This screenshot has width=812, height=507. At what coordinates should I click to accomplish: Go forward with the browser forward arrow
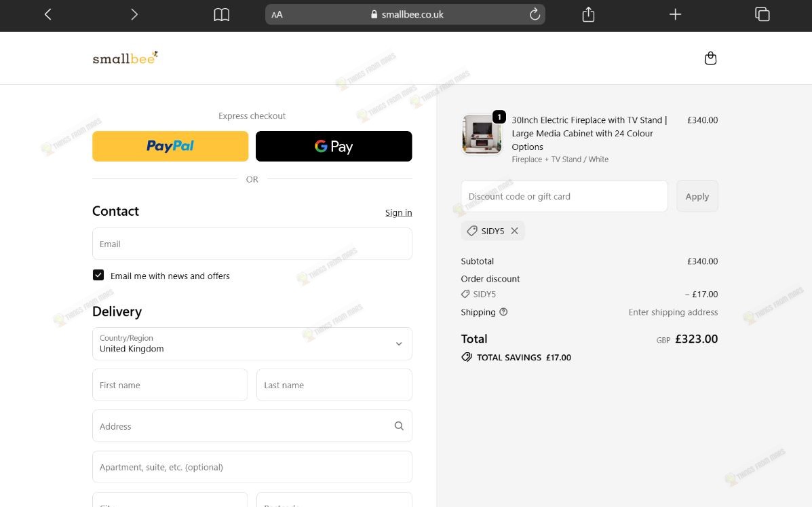pyautogui.click(x=134, y=14)
